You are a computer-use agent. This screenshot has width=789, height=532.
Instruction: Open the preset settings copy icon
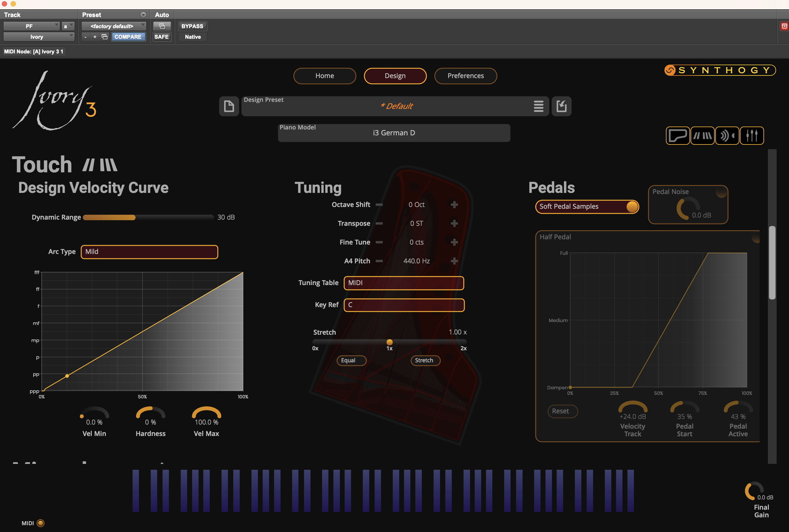pyautogui.click(x=105, y=37)
